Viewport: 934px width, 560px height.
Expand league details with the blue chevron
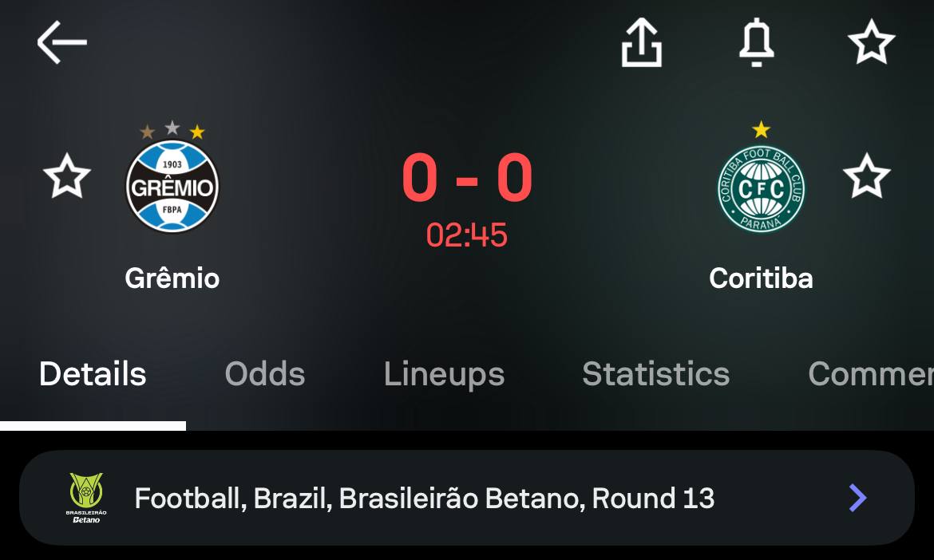coord(857,499)
